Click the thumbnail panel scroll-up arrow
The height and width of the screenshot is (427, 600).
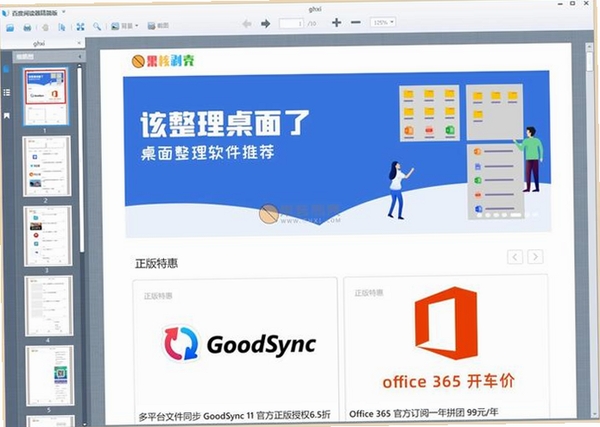point(80,66)
